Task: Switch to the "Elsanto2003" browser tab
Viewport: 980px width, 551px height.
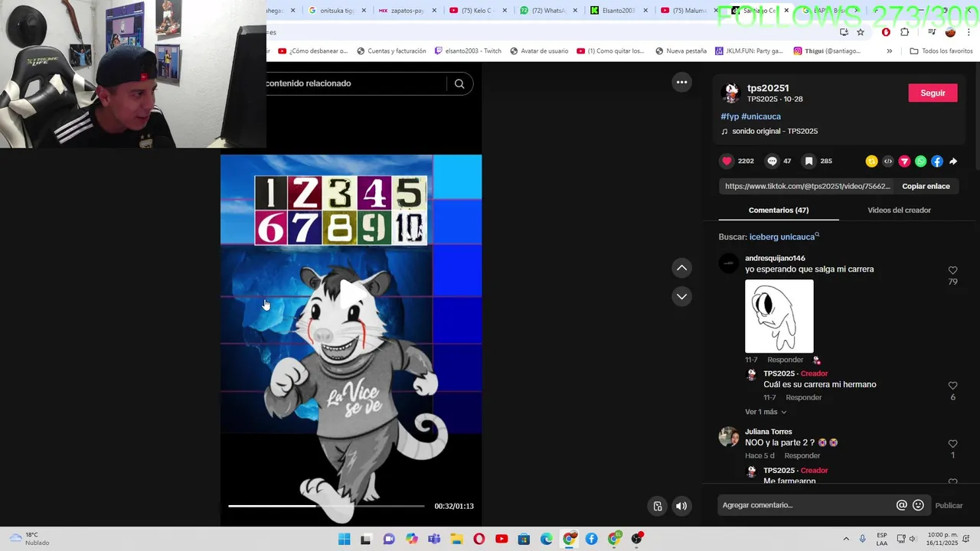Action: pyautogui.click(x=616, y=11)
